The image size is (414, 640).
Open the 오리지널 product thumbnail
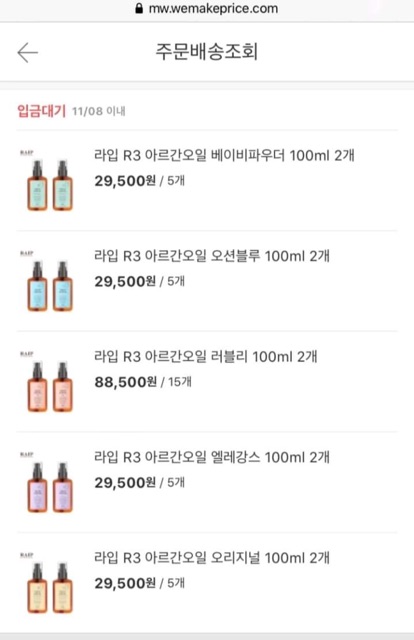coord(49,583)
